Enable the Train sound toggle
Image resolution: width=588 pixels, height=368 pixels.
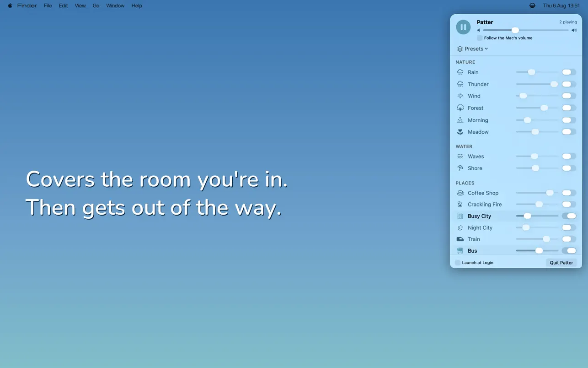point(569,239)
